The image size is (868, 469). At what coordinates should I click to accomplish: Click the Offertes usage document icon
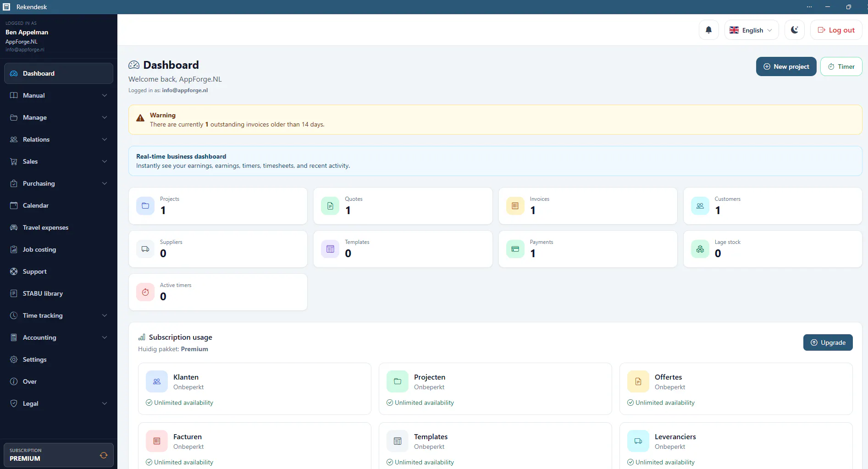638,381
